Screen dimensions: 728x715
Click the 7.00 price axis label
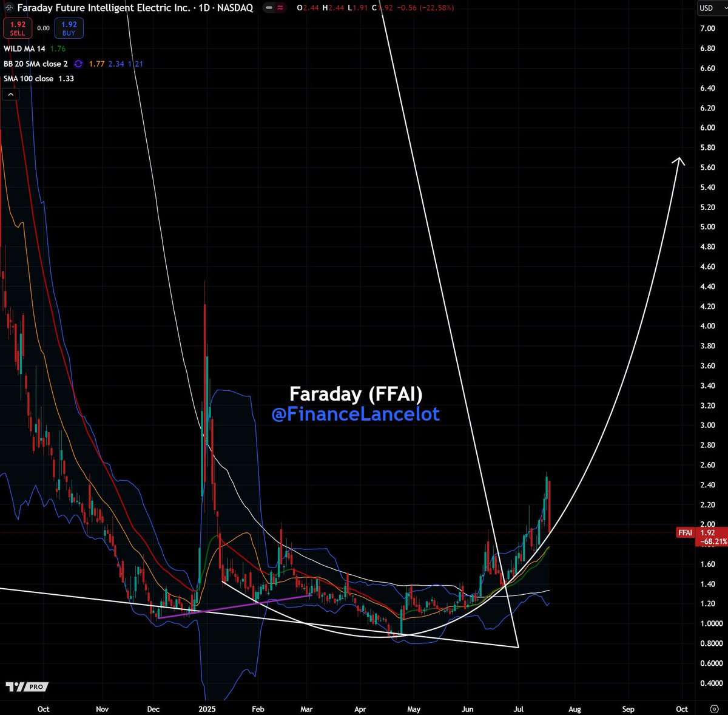(707, 29)
